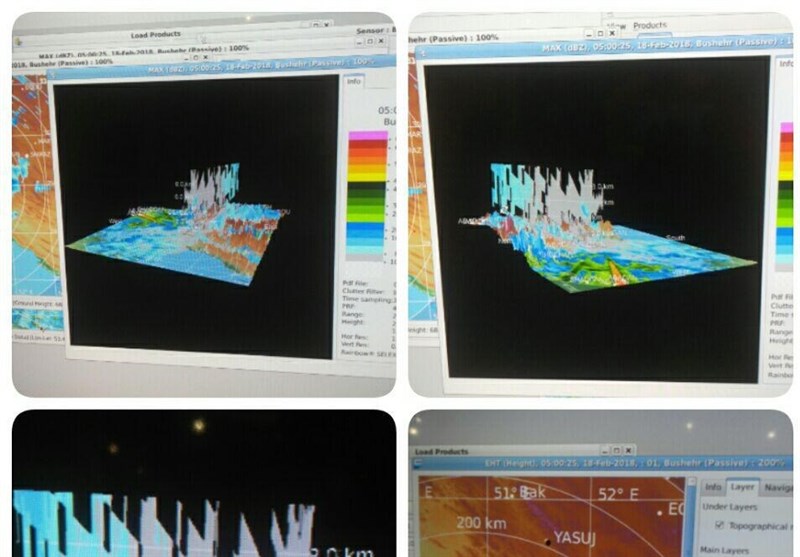Open the Info tab beside the Layer tab

point(713,487)
